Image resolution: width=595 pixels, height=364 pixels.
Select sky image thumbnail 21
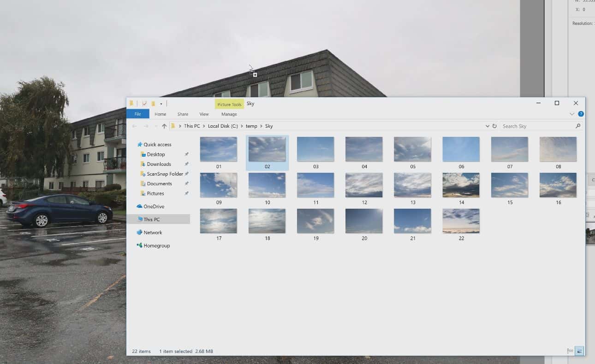(412, 221)
